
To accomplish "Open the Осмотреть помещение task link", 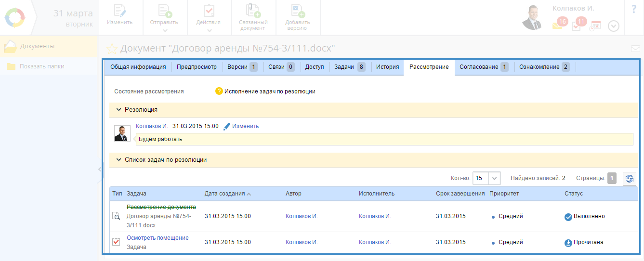I will pos(158,238).
